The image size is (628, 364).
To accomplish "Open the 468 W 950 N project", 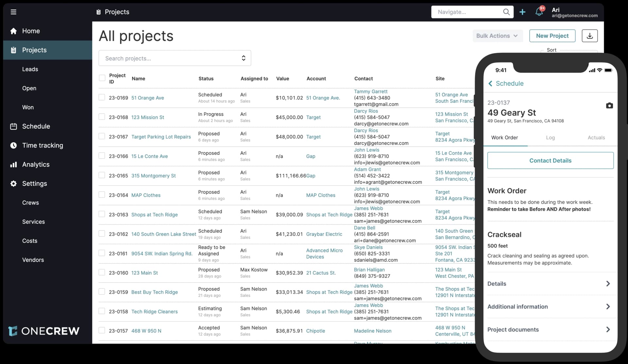I will (x=146, y=331).
